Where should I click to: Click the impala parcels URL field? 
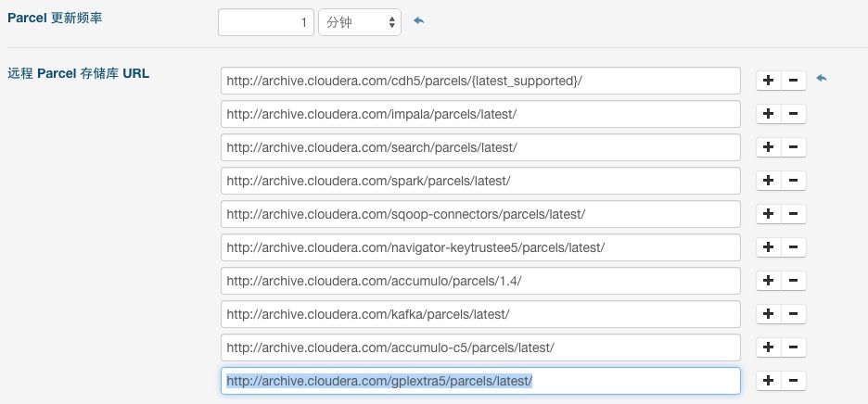[x=480, y=114]
